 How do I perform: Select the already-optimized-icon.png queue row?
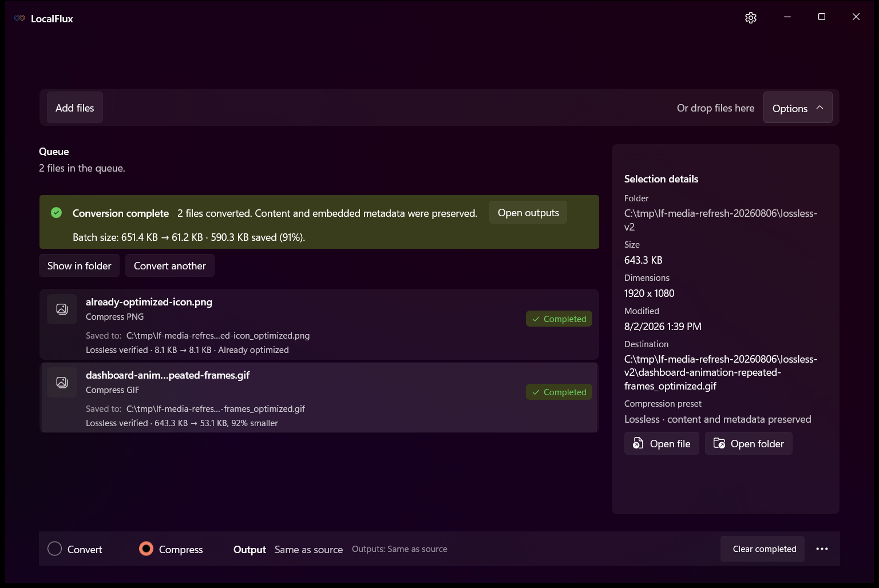[x=319, y=325]
